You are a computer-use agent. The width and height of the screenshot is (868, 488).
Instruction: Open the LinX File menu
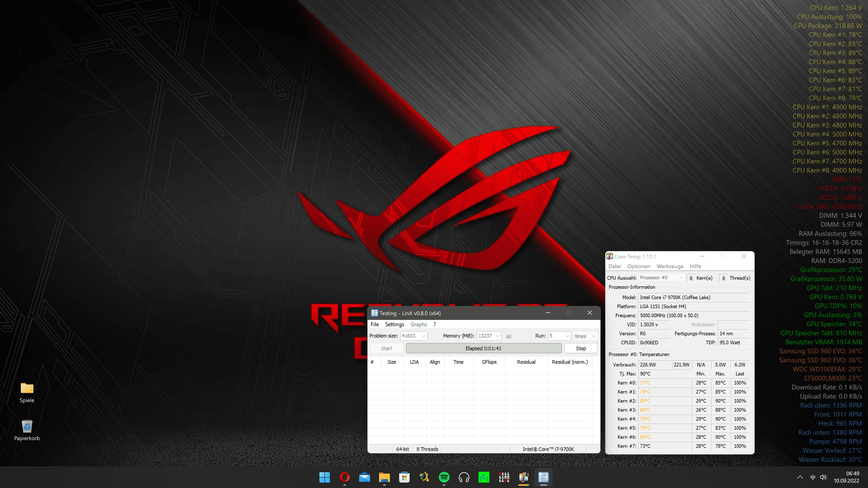tap(375, 324)
